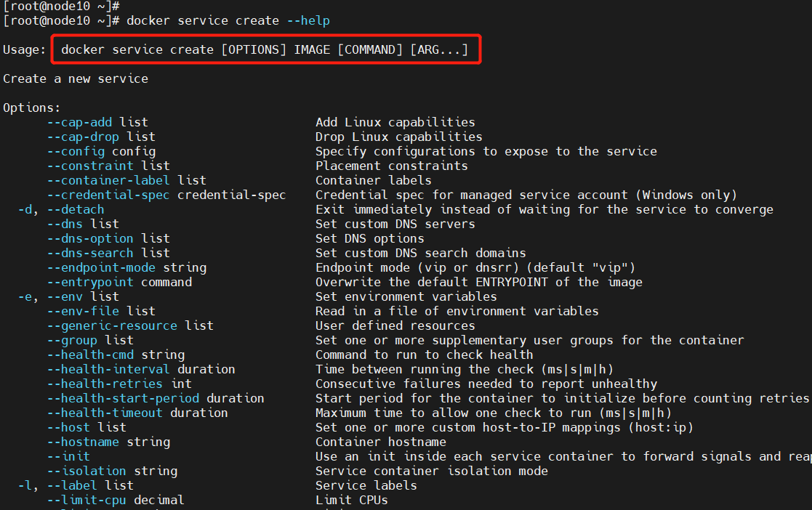This screenshot has height=510, width=812.
Task: Click 'Set custom DNS search domains' text
Action: (421, 253)
